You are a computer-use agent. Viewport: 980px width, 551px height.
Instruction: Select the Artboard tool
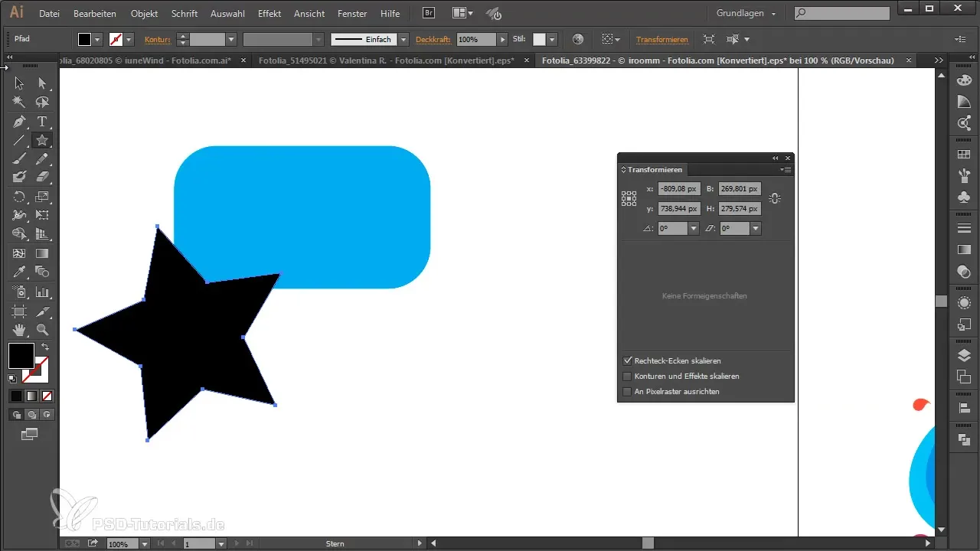[x=20, y=311]
